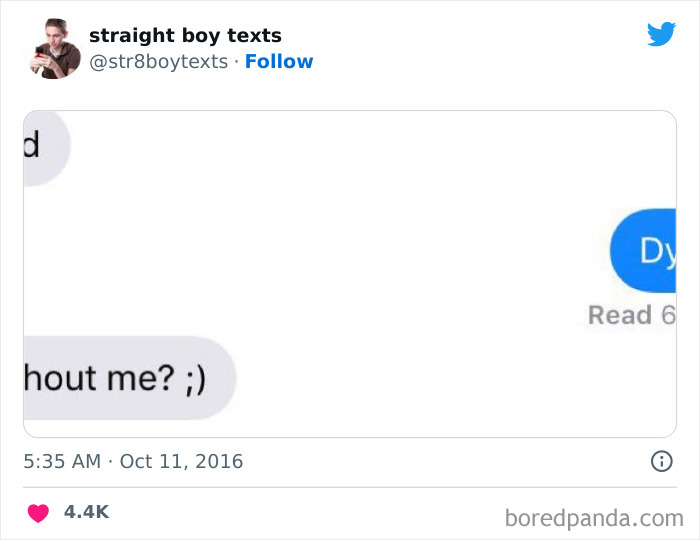Open the straight boy texts profile avatar
The height and width of the screenshot is (540, 700).
(56, 49)
